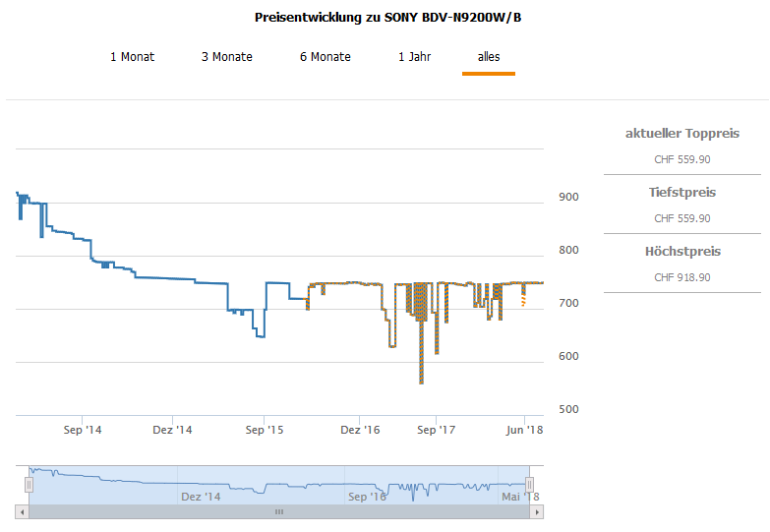The width and height of the screenshot is (770, 532).
Task: Click the horizontal scrollbar thumb grip
Action: (x=279, y=512)
